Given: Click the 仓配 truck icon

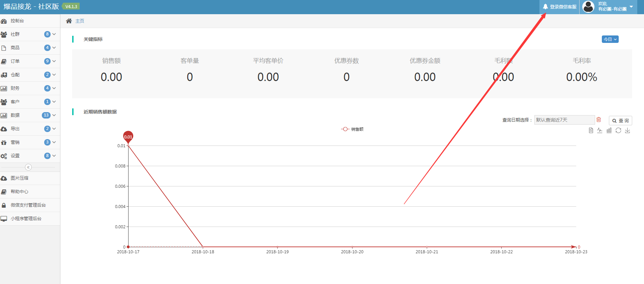Looking at the screenshot, I should [4, 75].
